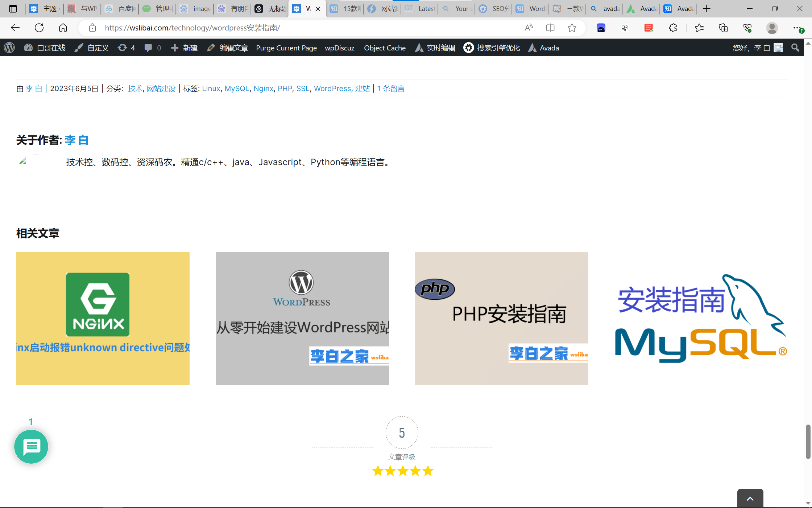The image size is (812, 508).
Task: Open browser extensions puzzle icon
Action: (x=673, y=28)
